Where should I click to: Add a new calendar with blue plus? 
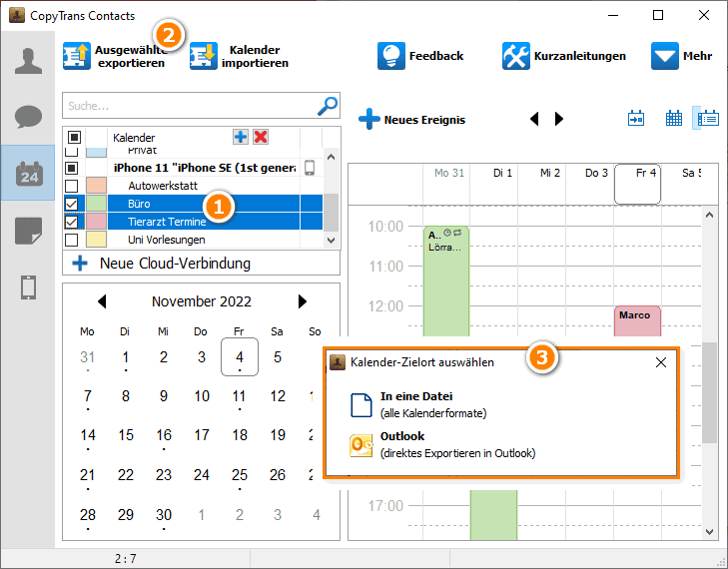pyautogui.click(x=241, y=137)
